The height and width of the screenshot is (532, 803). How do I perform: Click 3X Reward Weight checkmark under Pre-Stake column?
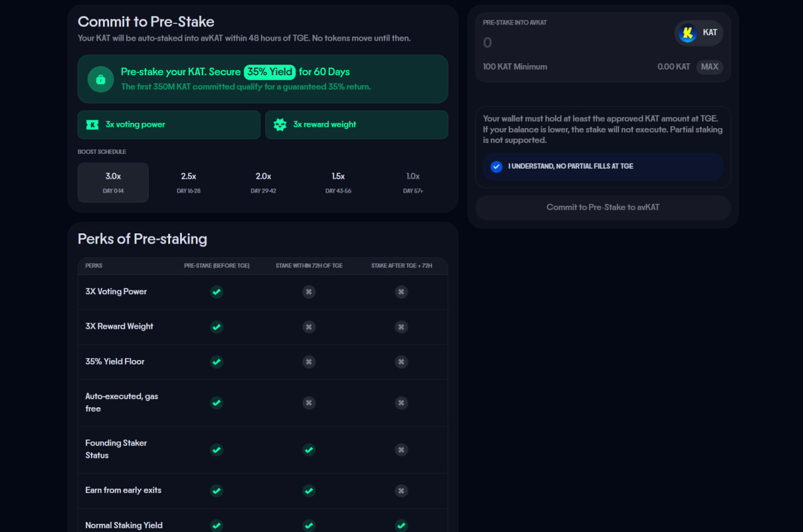216,327
